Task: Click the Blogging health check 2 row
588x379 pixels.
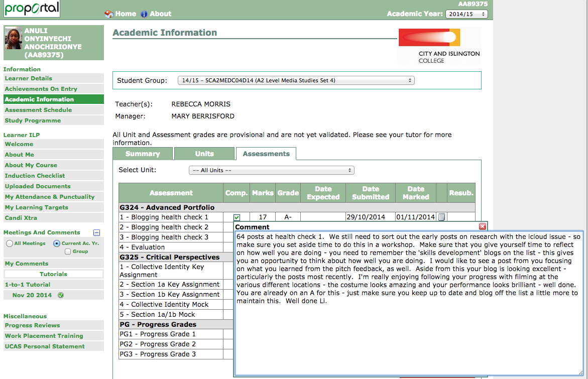Action: pos(176,227)
